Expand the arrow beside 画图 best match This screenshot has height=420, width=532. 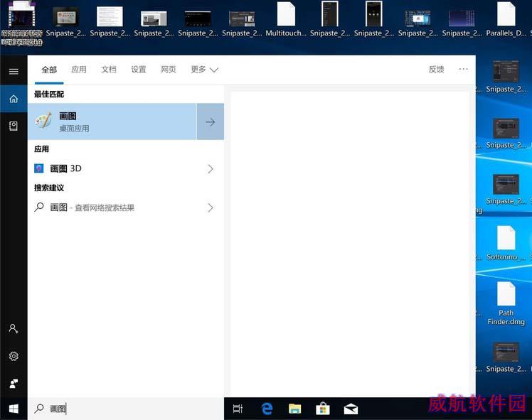210,122
